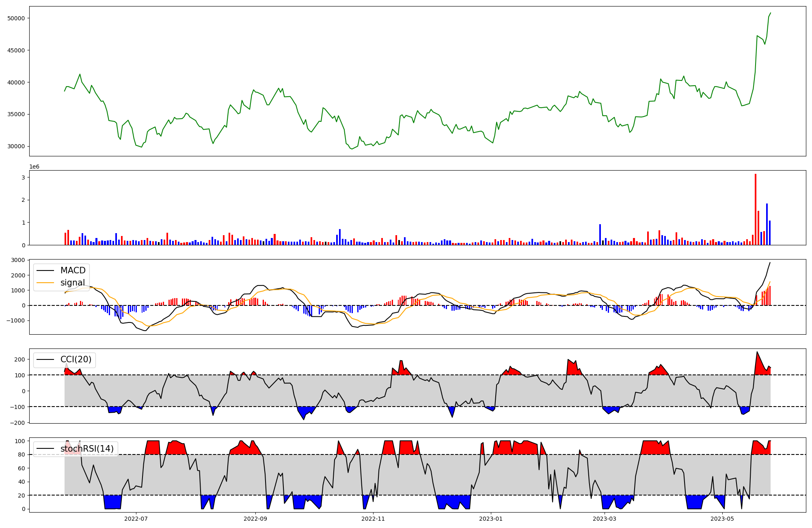Click the 30000 price axis label
This screenshot has height=528, width=812.
pos(16,147)
